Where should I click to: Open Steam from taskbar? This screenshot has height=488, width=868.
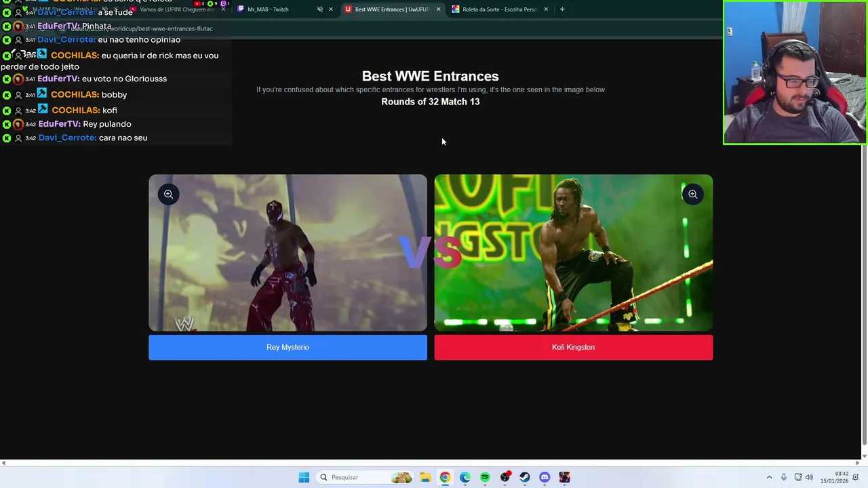525,477
